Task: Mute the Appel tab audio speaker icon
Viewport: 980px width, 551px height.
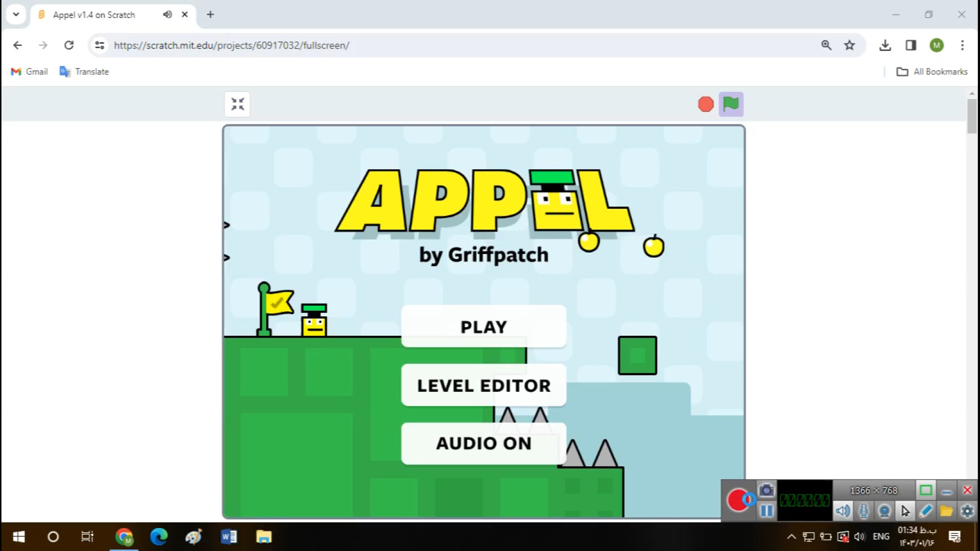Action: pos(167,14)
